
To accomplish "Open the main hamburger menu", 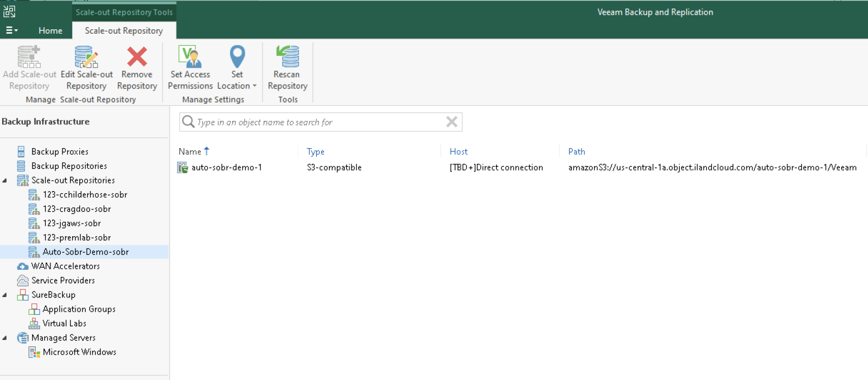I will (11, 30).
